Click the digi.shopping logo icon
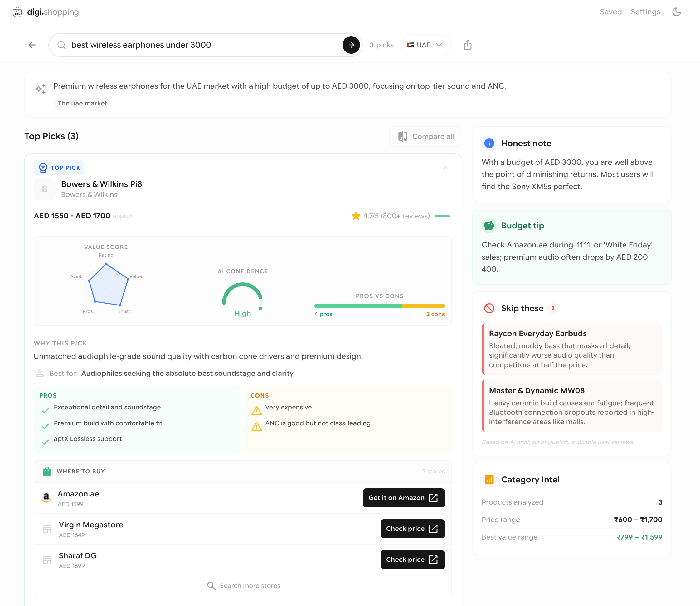700x606 pixels. click(17, 12)
